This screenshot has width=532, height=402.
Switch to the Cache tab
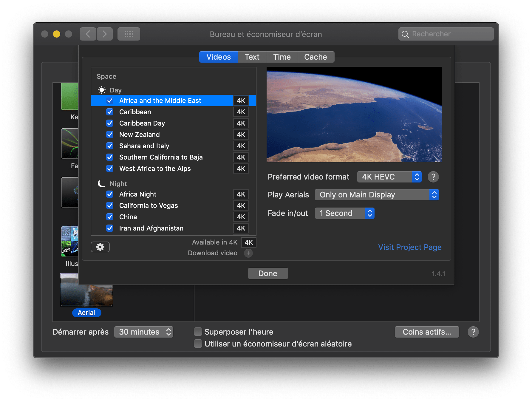click(x=316, y=57)
